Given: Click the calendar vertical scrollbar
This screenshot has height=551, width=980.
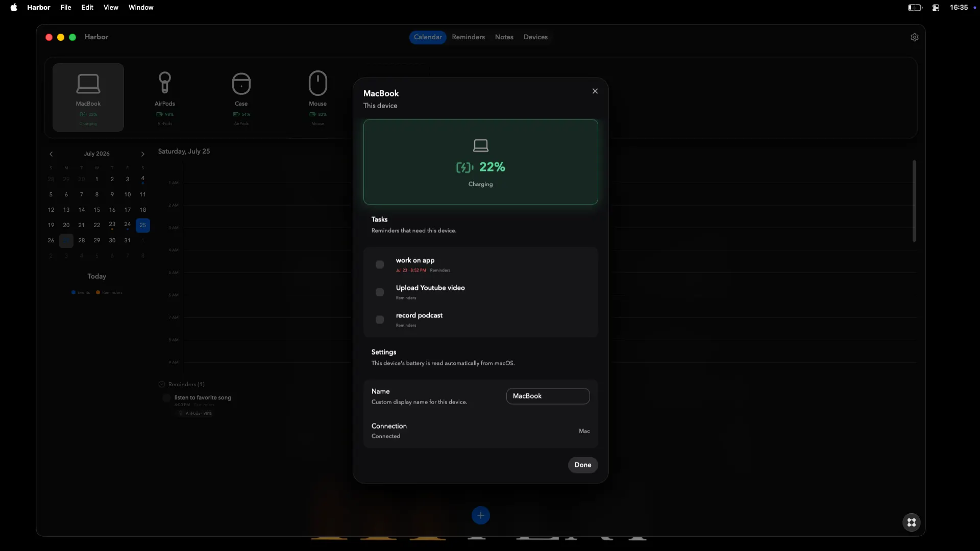Looking at the screenshot, I should pyautogui.click(x=914, y=201).
